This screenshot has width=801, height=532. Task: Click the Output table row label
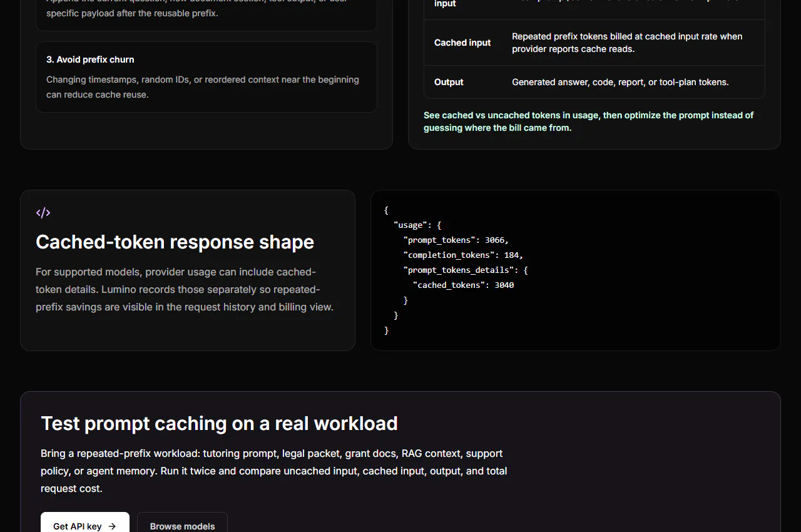pos(449,82)
